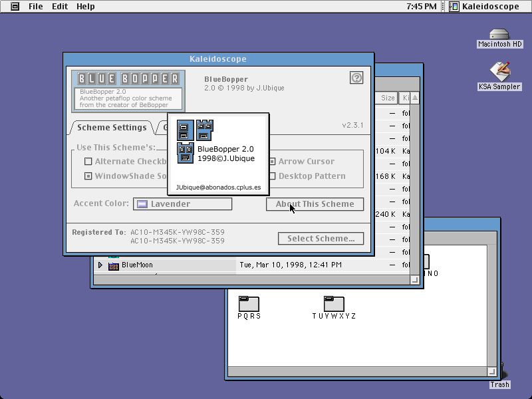Click the 240 K size value

tap(385, 214)
